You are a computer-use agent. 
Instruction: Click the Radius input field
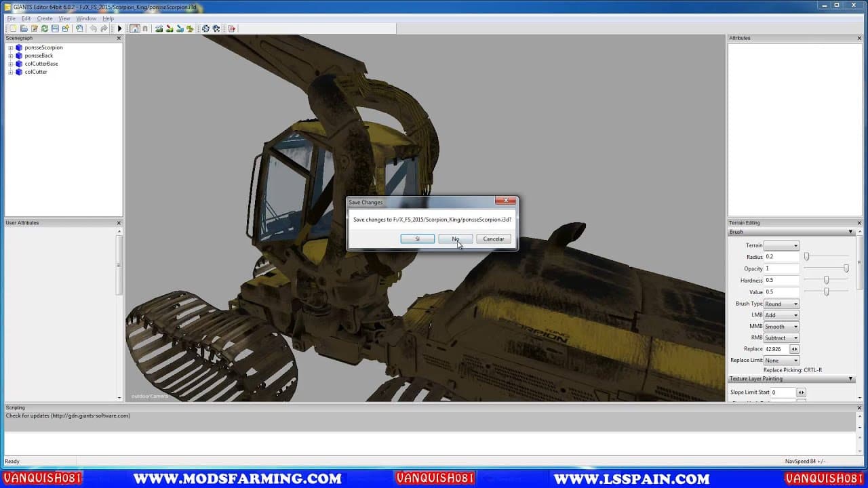tap(781, 257)
